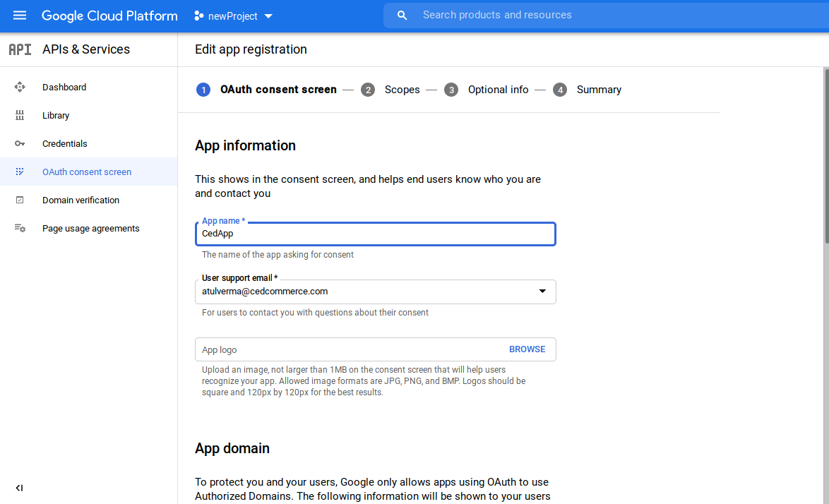Open Page usage agreements
829x504 pixels.
point(89,228)
